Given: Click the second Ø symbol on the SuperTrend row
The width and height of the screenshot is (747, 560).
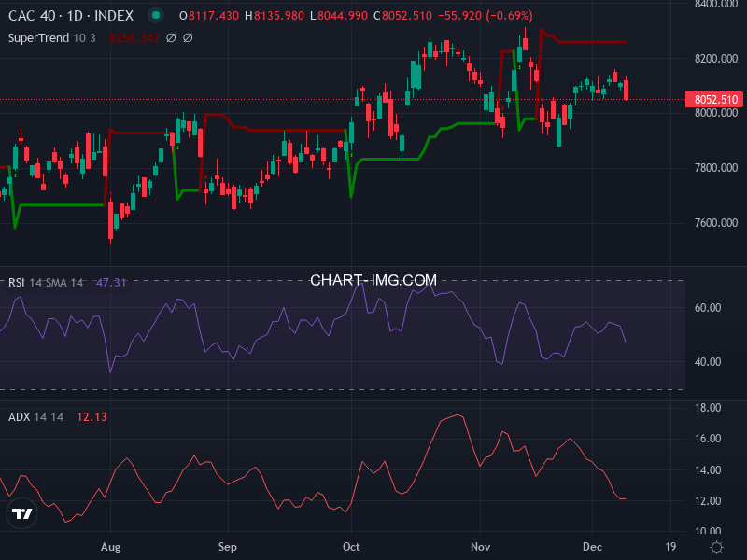Looking at the screenshot, I should (x=186, y=38).
